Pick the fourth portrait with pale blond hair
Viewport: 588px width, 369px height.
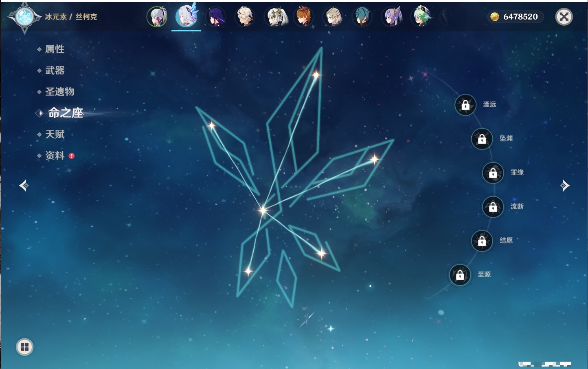click(x=245, y=17)
